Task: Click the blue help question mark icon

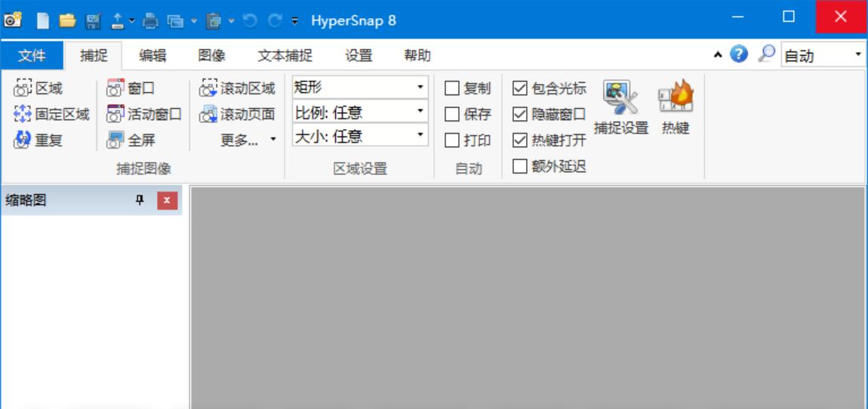Action: click(x=739, y=54)
